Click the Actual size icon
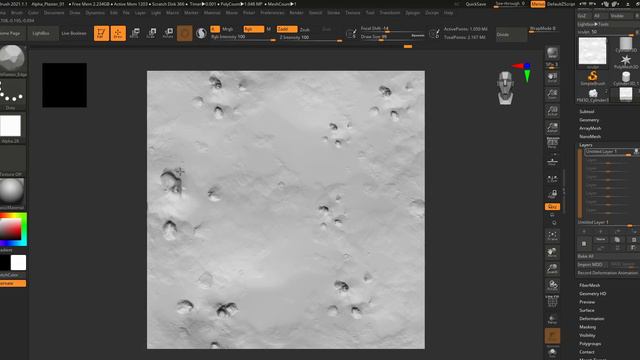640x360 pixels. coord(552,111)
